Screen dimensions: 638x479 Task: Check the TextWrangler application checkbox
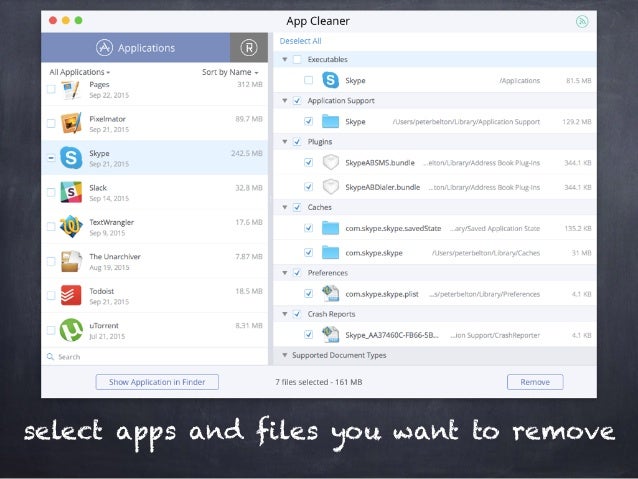(x=51, y=227)
